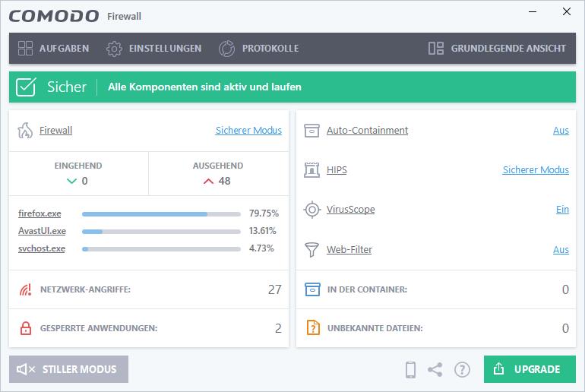Toggle Web-Filter state link 'Aus'
Image resolution: width=585 pixels, height=392 pixels.
(x=561, y=250)
